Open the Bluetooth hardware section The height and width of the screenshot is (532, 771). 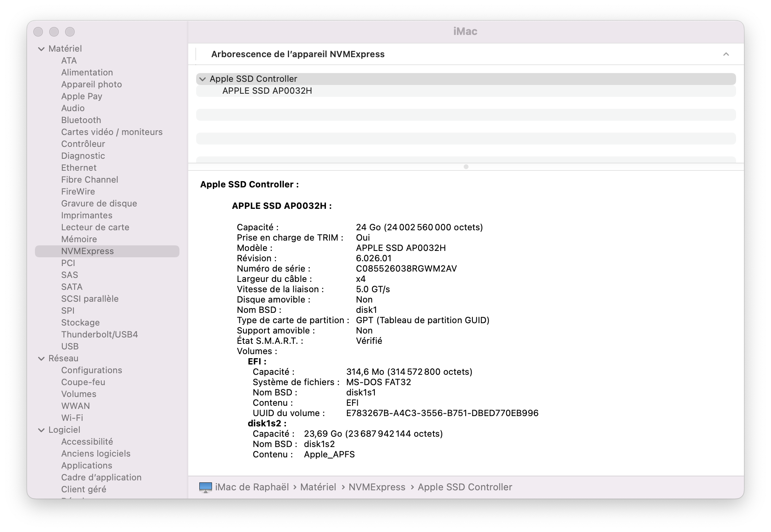[81, 120]
